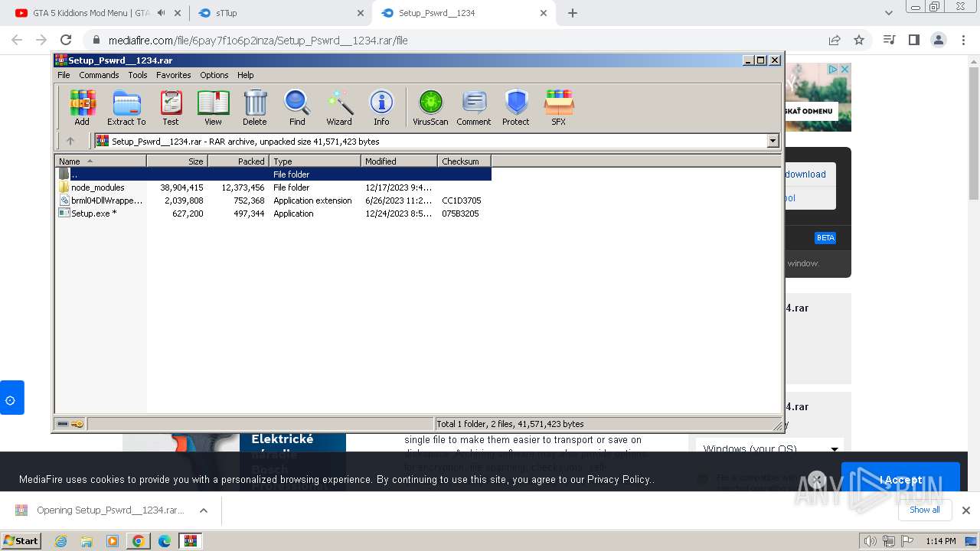
Task: Open the File menu in WinRAR
Action: 64,75
